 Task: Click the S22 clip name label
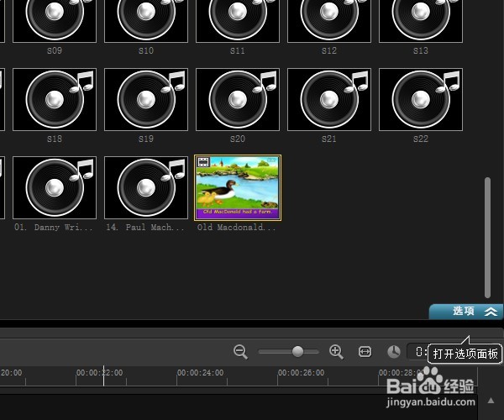[x=421, y=139]
